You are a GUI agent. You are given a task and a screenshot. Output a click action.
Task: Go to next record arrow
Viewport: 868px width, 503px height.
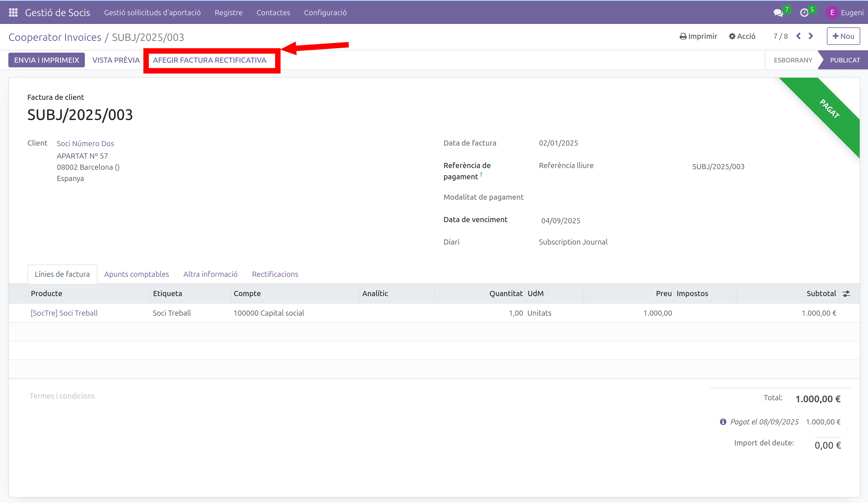pos(811,36)
